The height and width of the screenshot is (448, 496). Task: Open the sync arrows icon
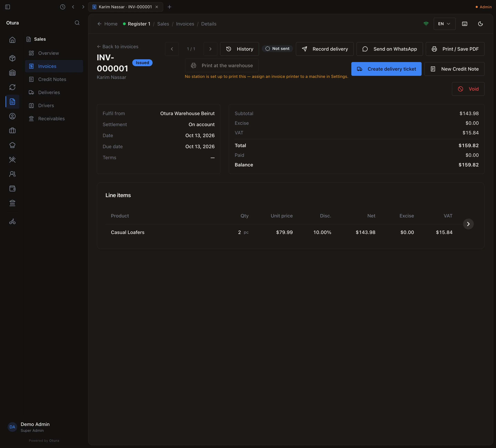point(12,87)
